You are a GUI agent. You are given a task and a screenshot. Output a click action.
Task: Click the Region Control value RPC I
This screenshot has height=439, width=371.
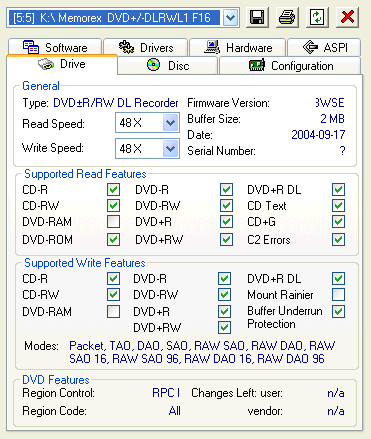coord(166,393)
